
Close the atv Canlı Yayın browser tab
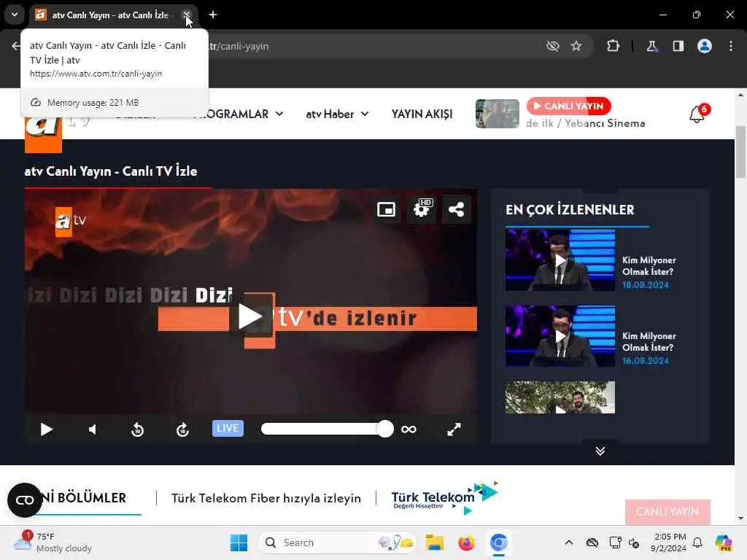point(187,15)
